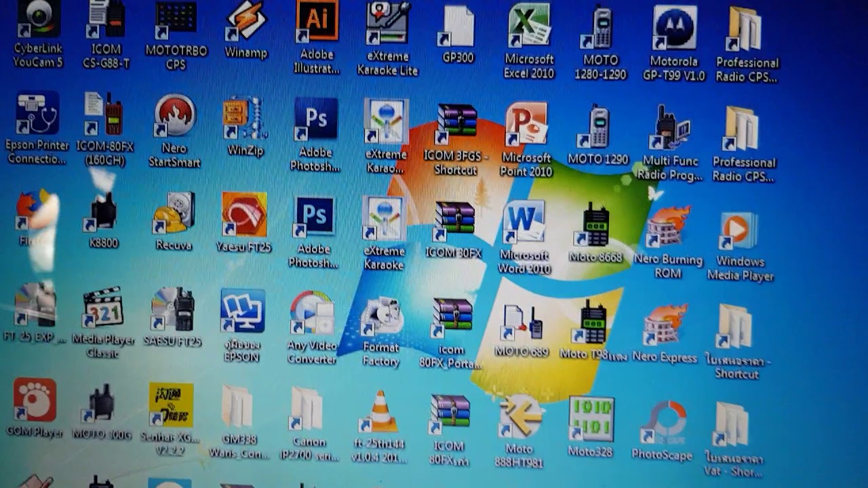Open the MOTO 689 shortcut
This screenshot has height=488, width=868.
click(521, 331)
